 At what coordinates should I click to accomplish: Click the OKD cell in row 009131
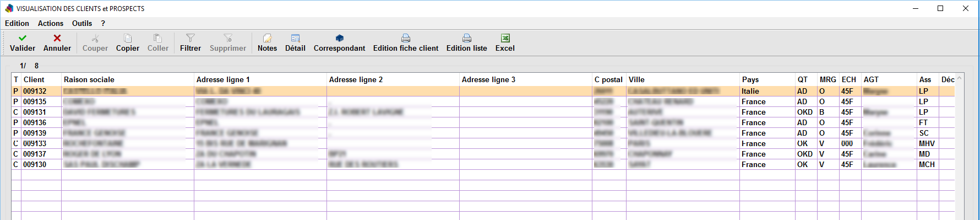(x=806, y=112)
